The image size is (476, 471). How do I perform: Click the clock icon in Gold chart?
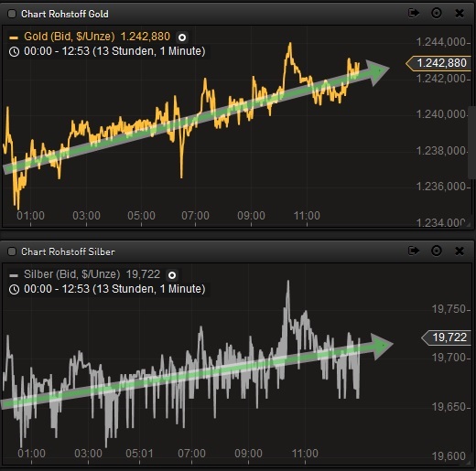tap(14, 52)
